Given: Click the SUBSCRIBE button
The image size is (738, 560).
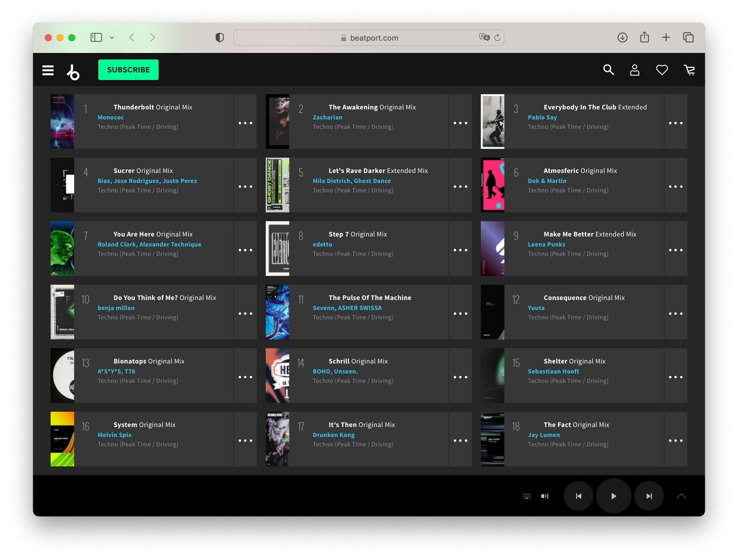Looking at the screenshot, I should coord(128,70).
